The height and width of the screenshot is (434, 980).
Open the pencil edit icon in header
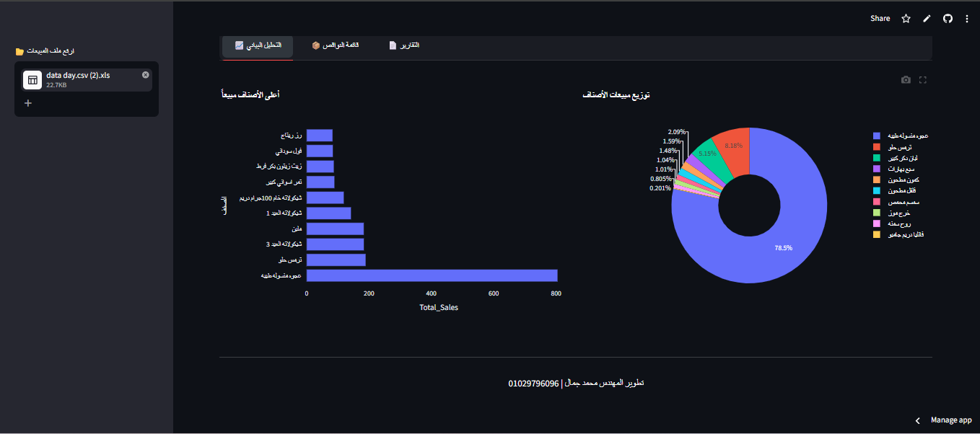pyautogui.click(x=927, y=19)
